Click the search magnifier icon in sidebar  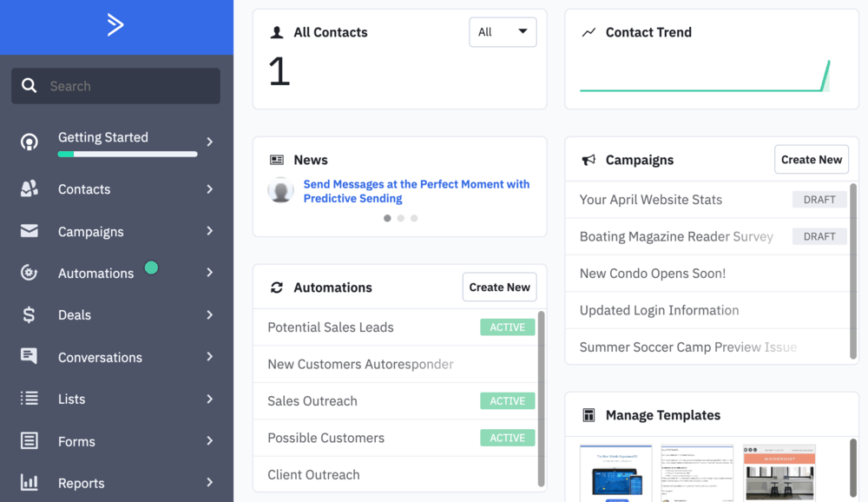pyautogui.click(x=30, y=86)
